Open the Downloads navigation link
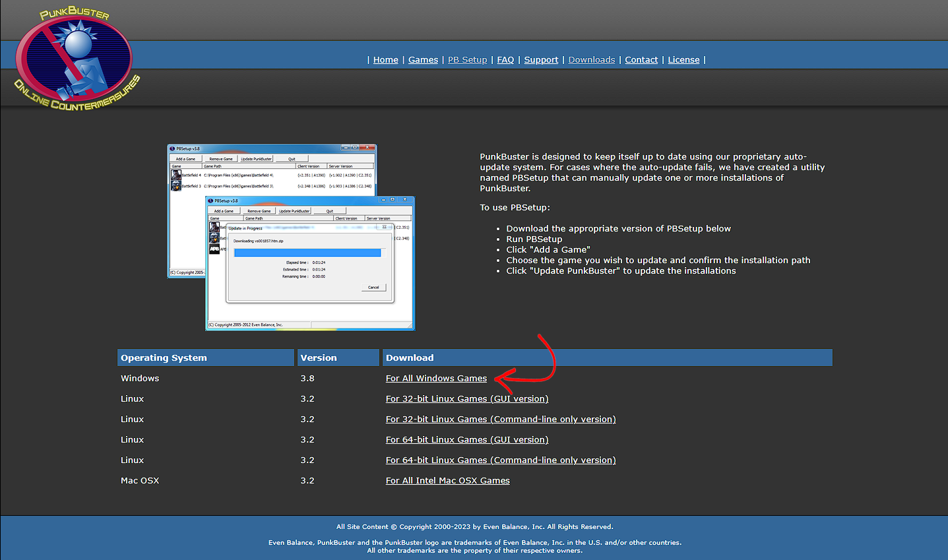The width and height of the screenshot is (948, 560). click(592, 60)
